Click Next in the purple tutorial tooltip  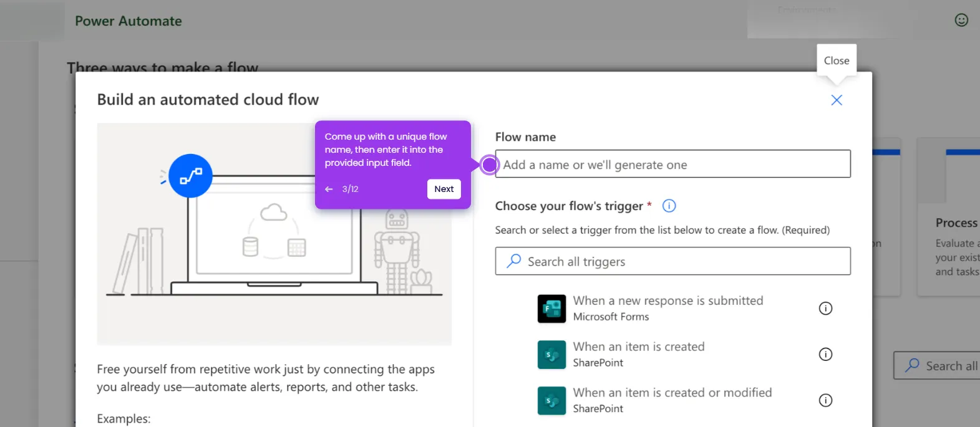click(x=444, y=189)
